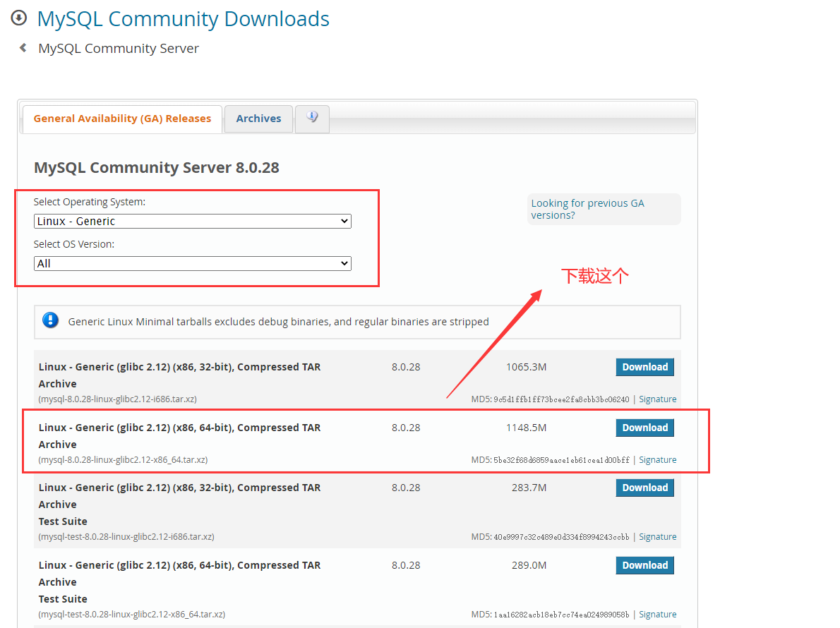Select MD5 hash starting 40e9997c

coord(561,537)
